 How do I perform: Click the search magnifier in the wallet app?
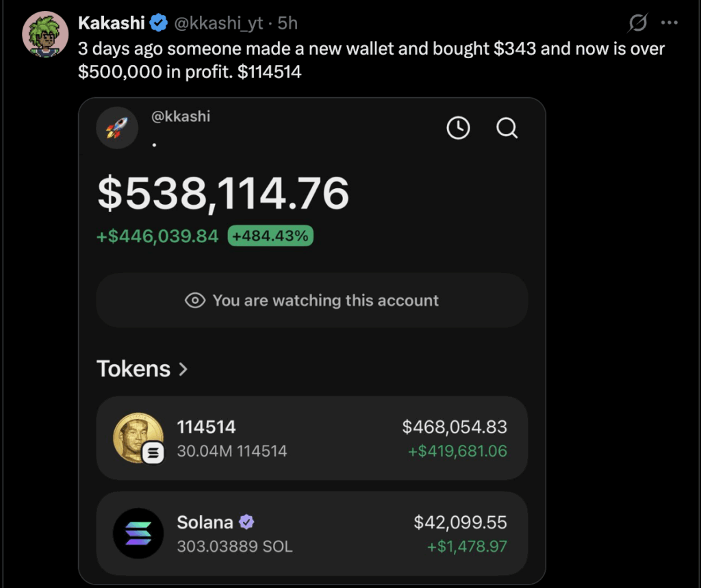[507, 128]
